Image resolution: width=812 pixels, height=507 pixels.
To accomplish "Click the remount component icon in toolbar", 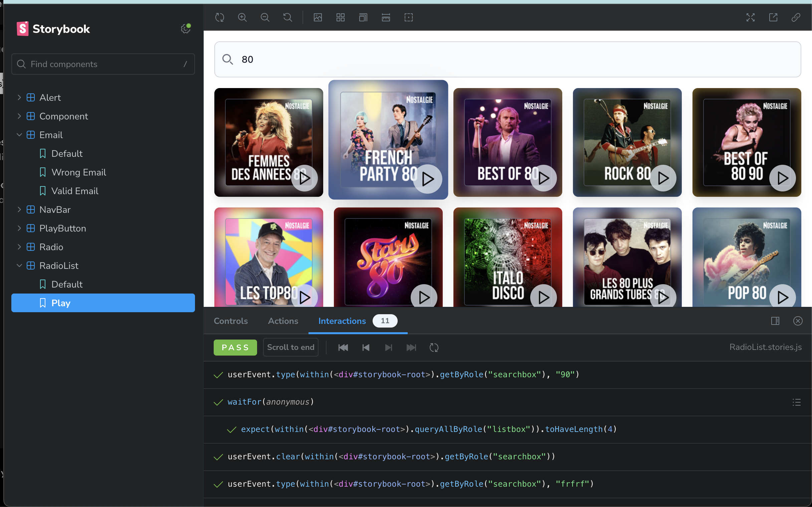I will pyautogui.click(x=219, y=17).
